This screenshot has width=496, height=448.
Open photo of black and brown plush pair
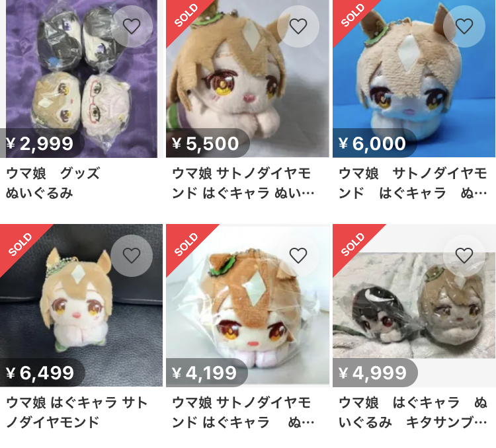coord(414,305)
